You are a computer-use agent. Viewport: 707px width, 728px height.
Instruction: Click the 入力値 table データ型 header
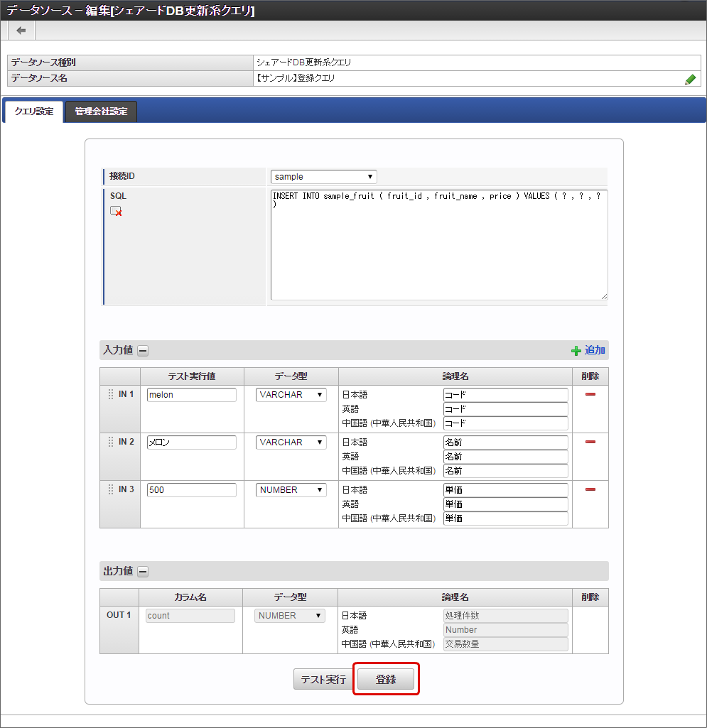pyautogui.click(x=291, y=376)
